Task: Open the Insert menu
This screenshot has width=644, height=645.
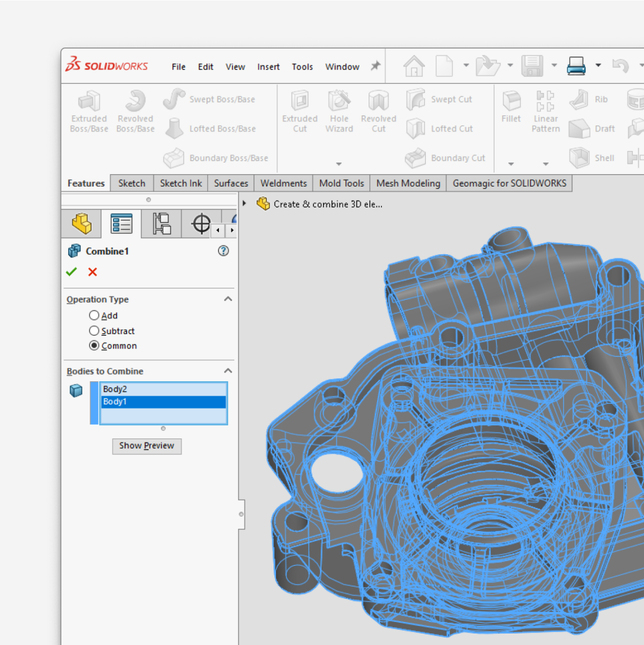Action: tap(268, 67)
